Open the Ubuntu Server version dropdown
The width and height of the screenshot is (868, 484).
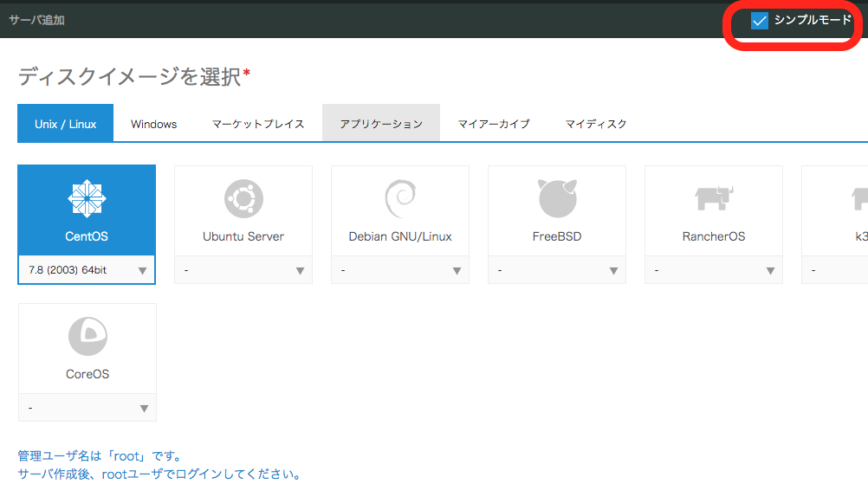[243, 270]
